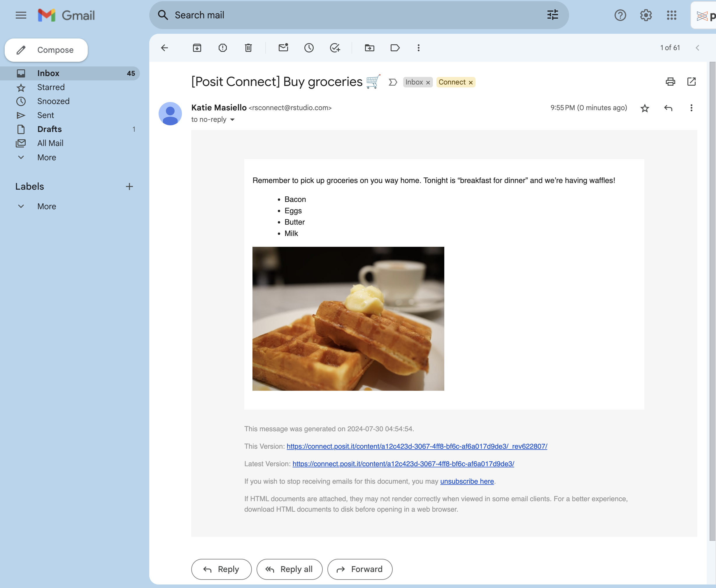Archive this email with the archive icon
The image size is (716, 588).
tap(197, 48)
